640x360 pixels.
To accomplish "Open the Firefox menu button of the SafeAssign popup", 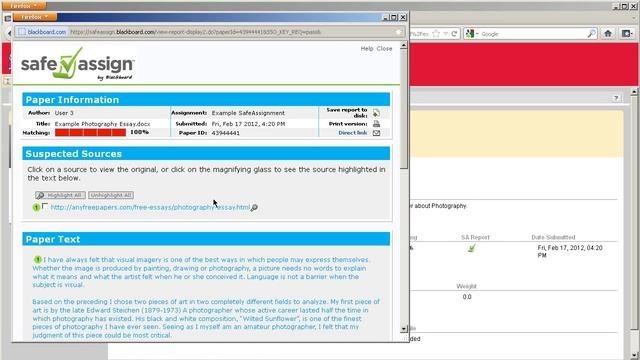I will (x=35, y=17).
